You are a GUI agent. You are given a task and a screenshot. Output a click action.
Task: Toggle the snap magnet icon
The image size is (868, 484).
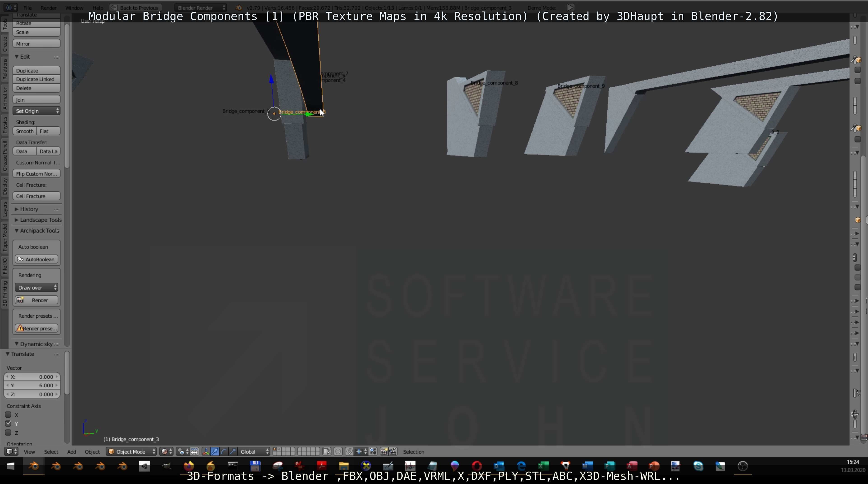coord(349,452)
